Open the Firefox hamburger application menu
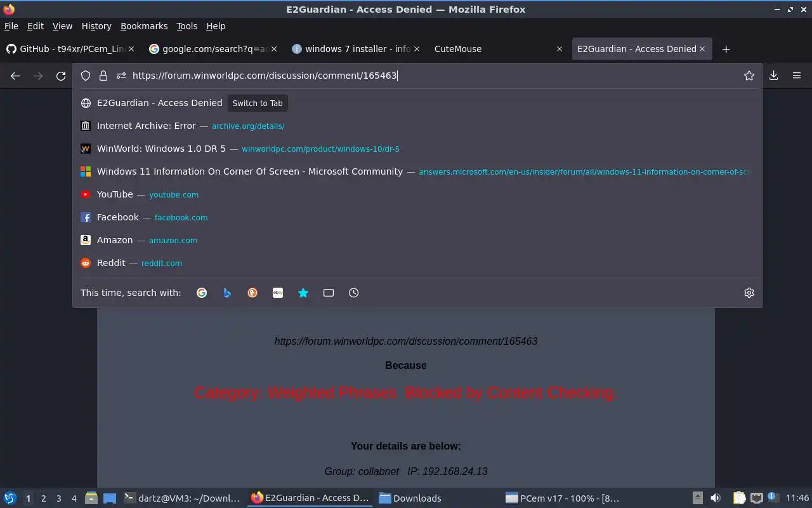The width and height of the screenshot is (812, 508). click(x=797, y=76)
